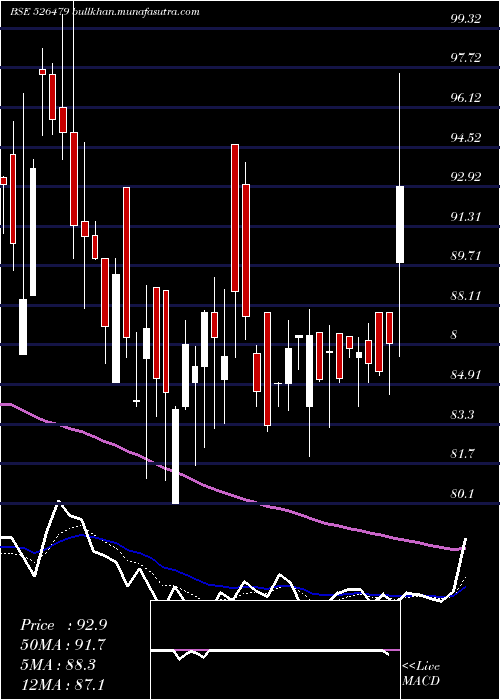Viewport: 500px width, 700px height.
Task: Click the 96.12 price axis label
Action: click(x=466, y=97)
